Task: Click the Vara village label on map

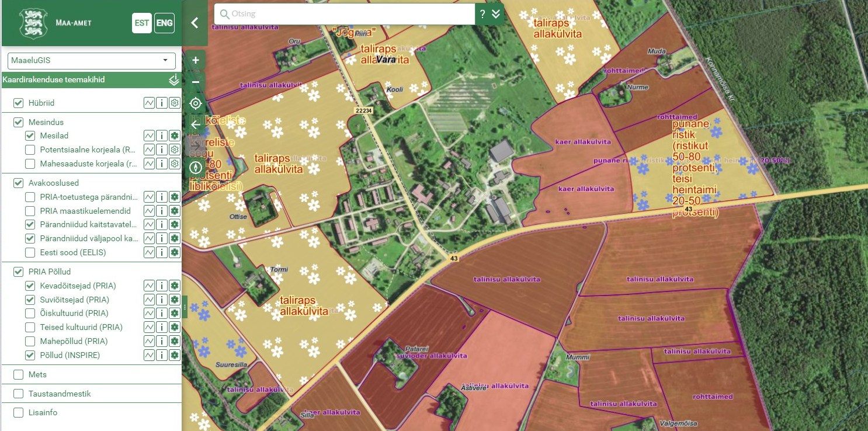Action: (x=386, y=60)
